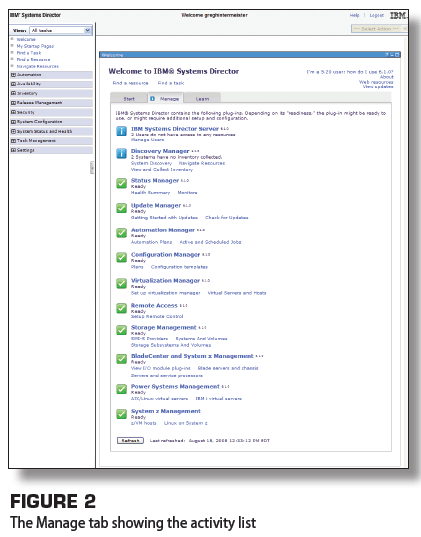Click the Active and Scheduled Jobs link
This screenshot has height=537, width=421.
pyautogui.click(x=210, y=242)
